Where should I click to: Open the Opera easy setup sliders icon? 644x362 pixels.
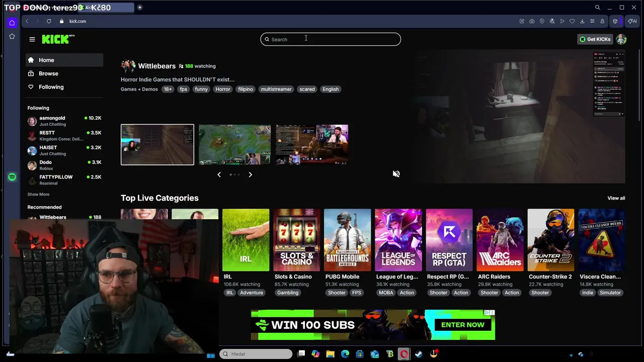coord(592,21)
